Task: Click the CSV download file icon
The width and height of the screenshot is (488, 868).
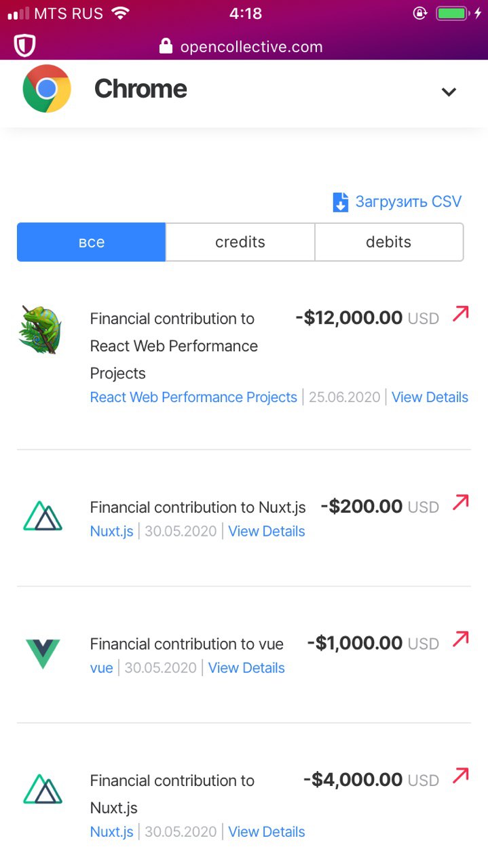Action: click(x=340, y=202)
